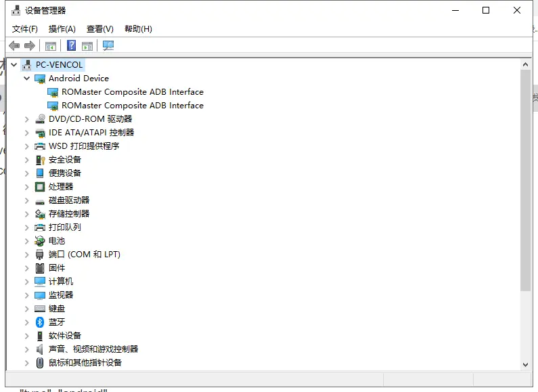
Task: Select first ROMaster Composite ADB Interface
Action: pyautogui.click(x=132, y=92)
